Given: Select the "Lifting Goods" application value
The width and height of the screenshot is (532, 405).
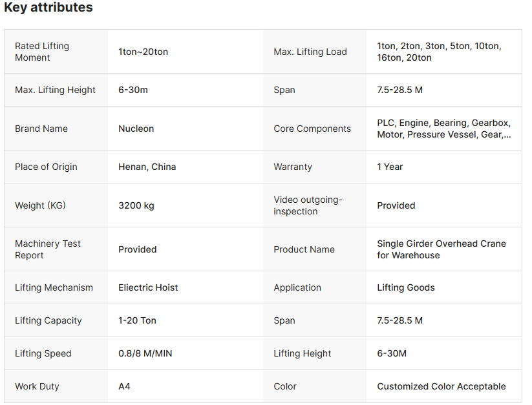Looking at the screenshot, I should point(406,287).
